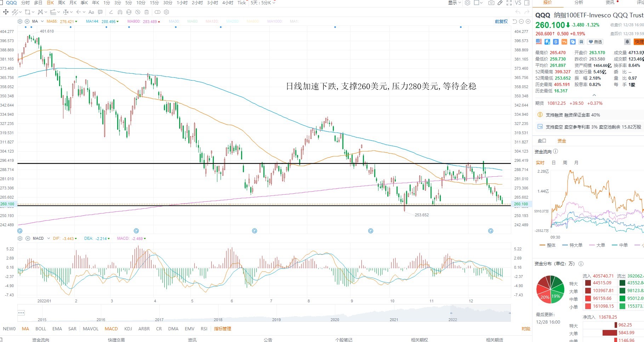Open MACD indicator settings gear
Viewport: 644px width, 342px height.
coord(20,238)
